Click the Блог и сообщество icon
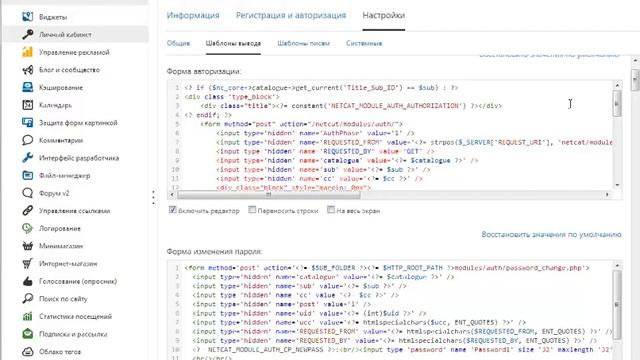The height and width of the screenshot is (360, 640). [x=27, y=69]
